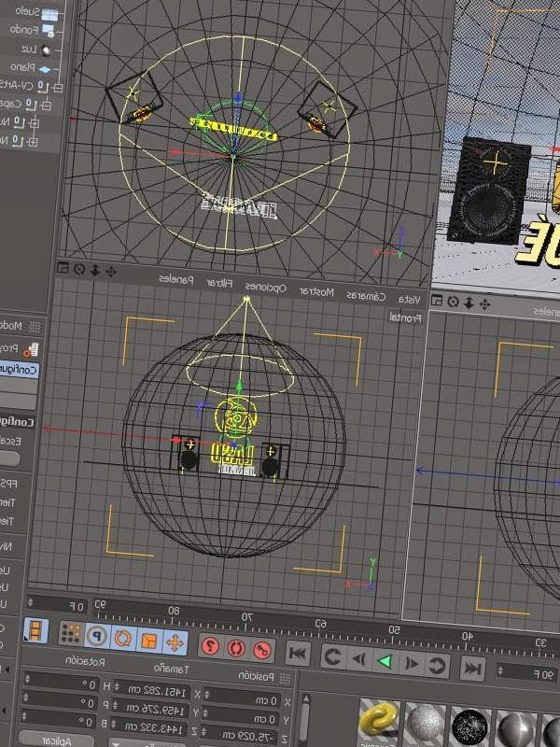Click the Rotación H field showing 0°
560x747 pixels.
[62, 683]
